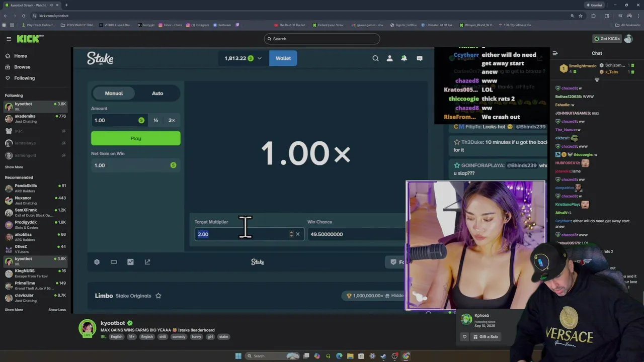Open Nuxanor recommended channel

tap(35, 200)
